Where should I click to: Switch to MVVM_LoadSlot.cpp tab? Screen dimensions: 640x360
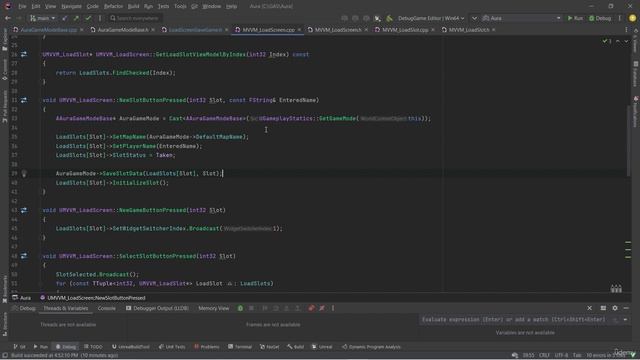pyautogui.click(x=405, y=30)
